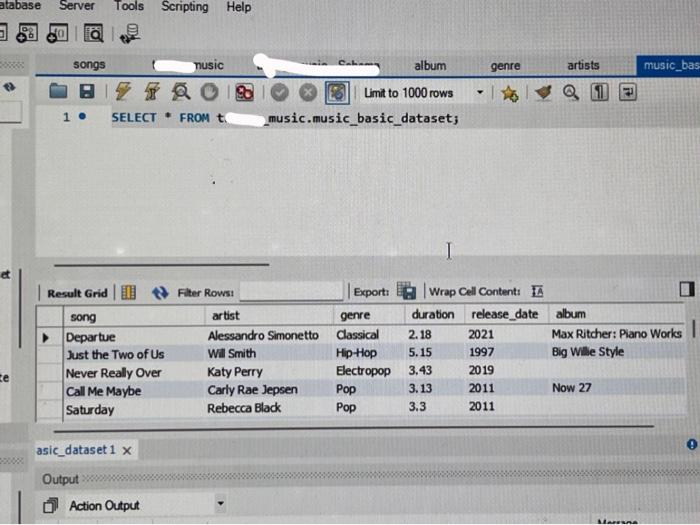This screenshot has width=700, height=525.
Task: Toggle the auto-commit mode icon
Action: click(x=337, y=93)
